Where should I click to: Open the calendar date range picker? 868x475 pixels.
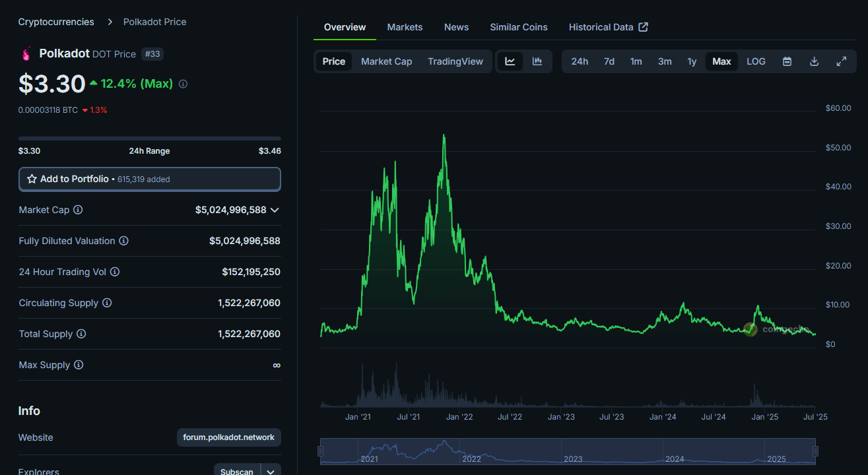(x=787, y=61)
